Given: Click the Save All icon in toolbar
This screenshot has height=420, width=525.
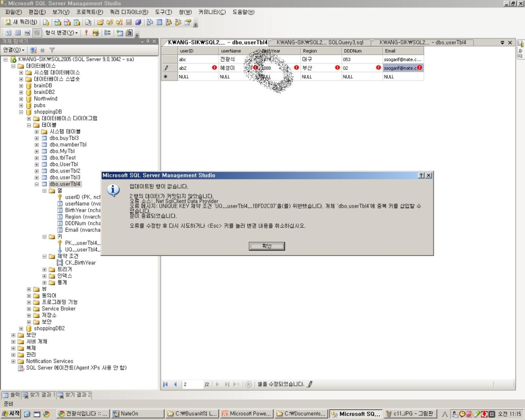Looking at the screenshot, I should coord(138,23).
